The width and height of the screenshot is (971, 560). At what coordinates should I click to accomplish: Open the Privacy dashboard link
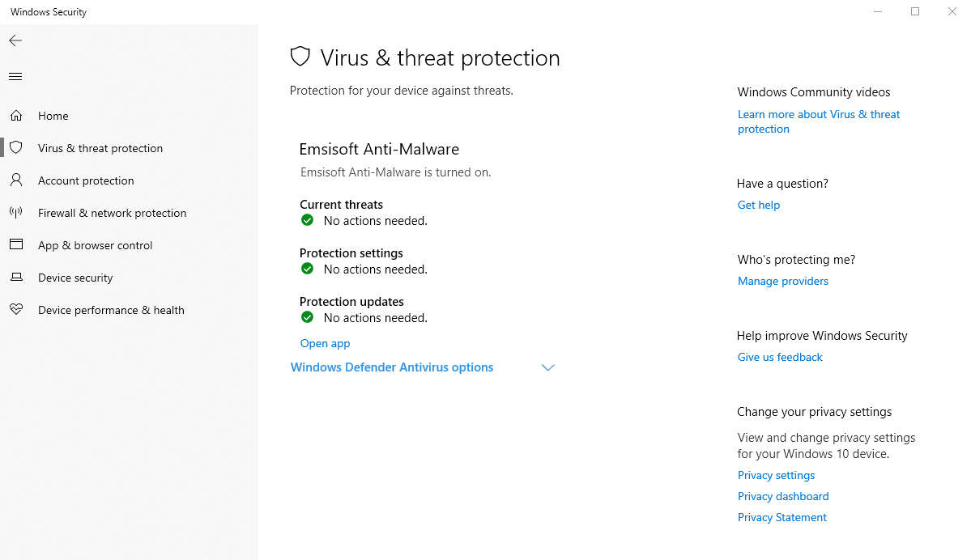(782, 496)
